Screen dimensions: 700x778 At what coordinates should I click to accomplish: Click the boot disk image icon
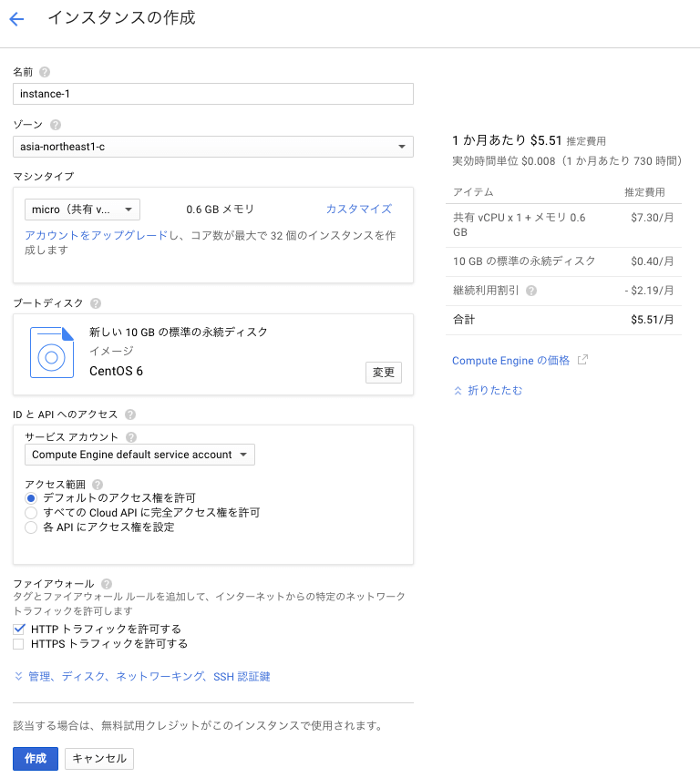coord(51,353)
